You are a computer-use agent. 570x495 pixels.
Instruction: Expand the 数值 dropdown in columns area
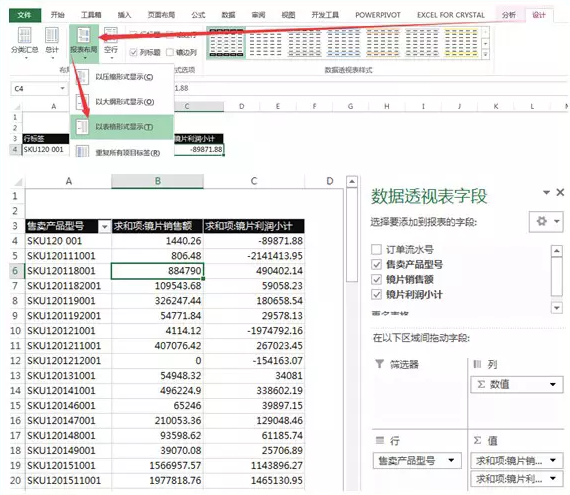click(x=553, y=384)
